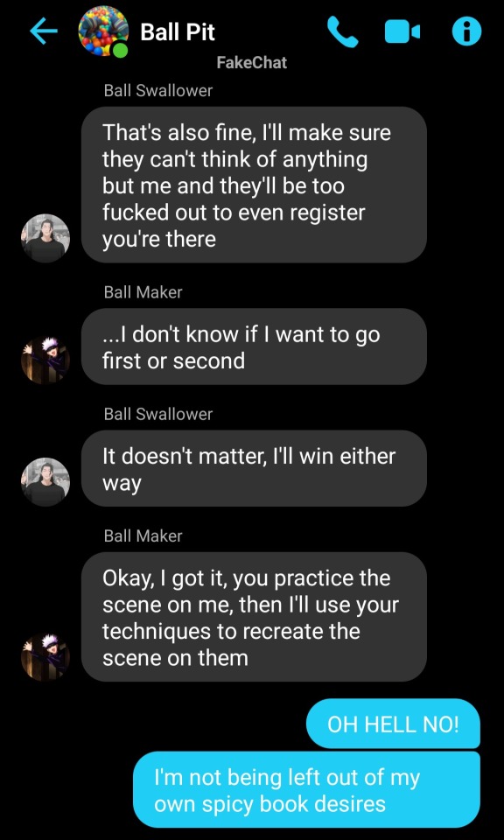Tap the Ball Pit chat title

pyautogui.click(x=178, y=32)
